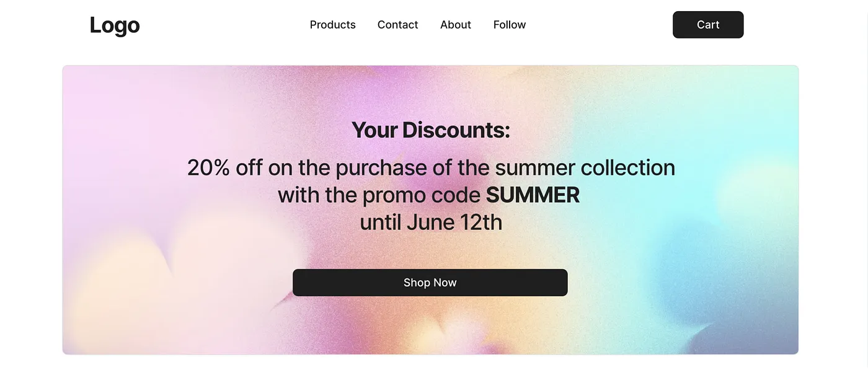Screen dimensions: 868x380
Task: Open the Cart button
Action: [708, 25]
